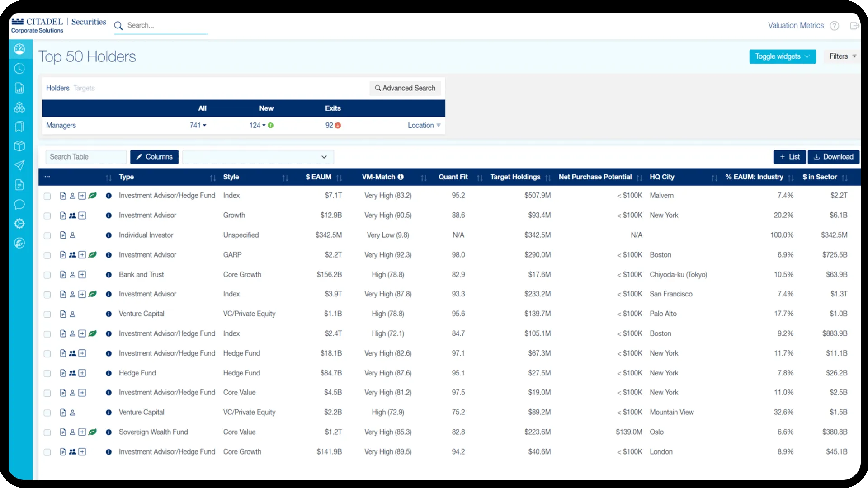Type in the Search Table field
Viewport: 868px width, 488px height.
[x=85, y=157]
